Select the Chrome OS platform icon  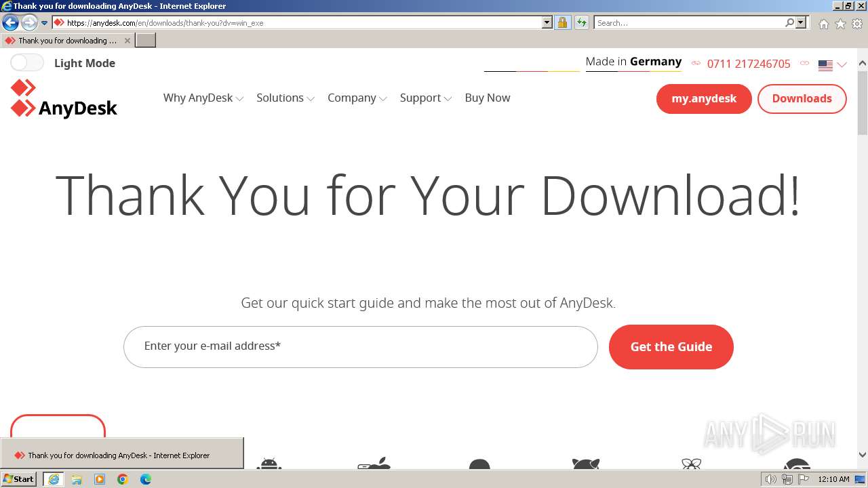click(797, 464)
